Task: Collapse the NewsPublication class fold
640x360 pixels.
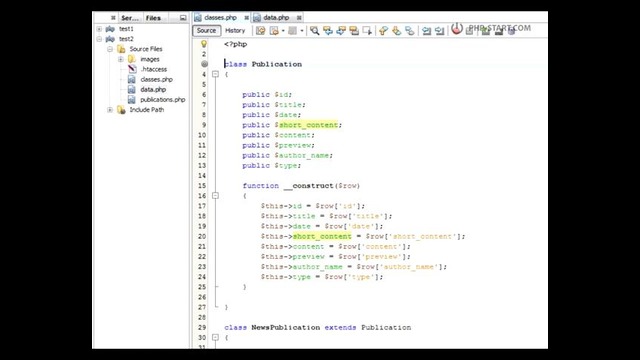Action: [215, 338]
